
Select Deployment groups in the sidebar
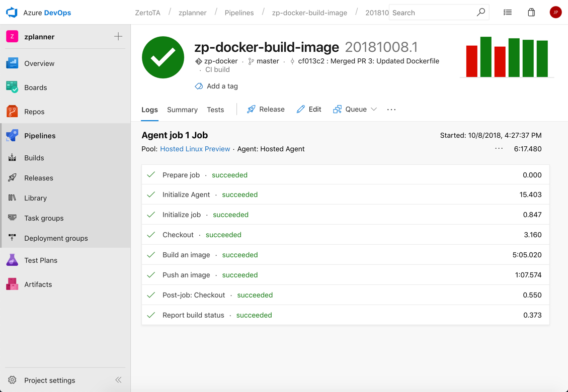[65, 238]
